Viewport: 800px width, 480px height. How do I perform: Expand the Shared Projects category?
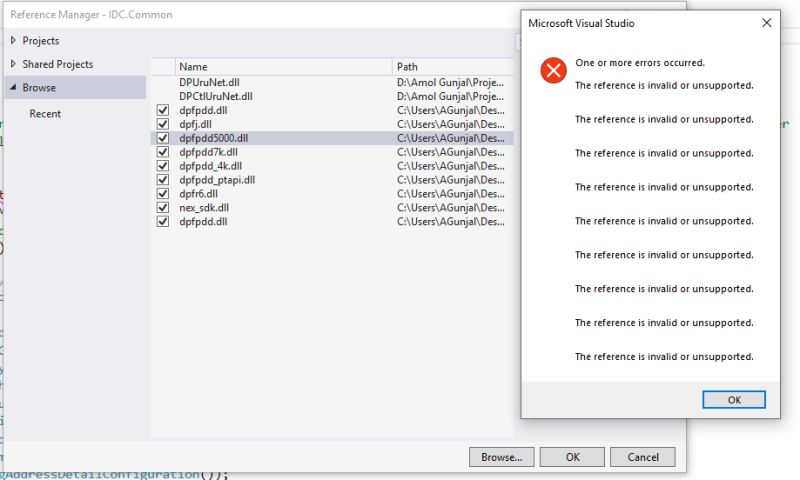tap(13, 64)
